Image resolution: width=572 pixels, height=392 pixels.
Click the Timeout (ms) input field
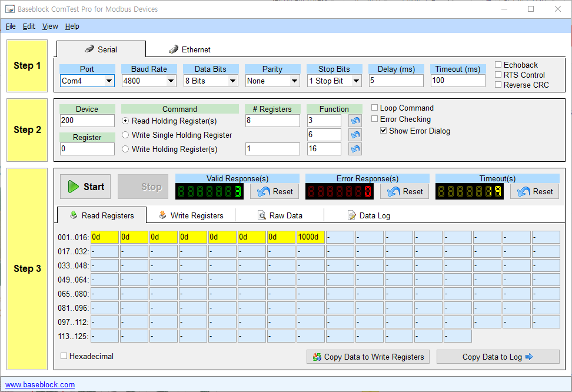[458, 81]
